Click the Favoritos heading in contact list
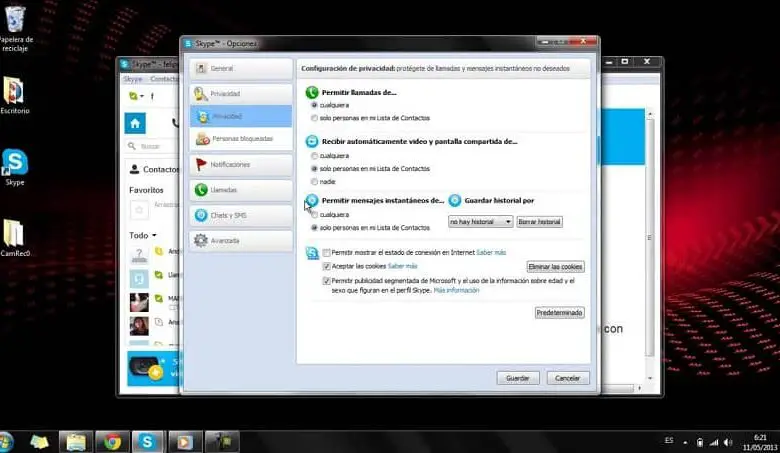 146,190
